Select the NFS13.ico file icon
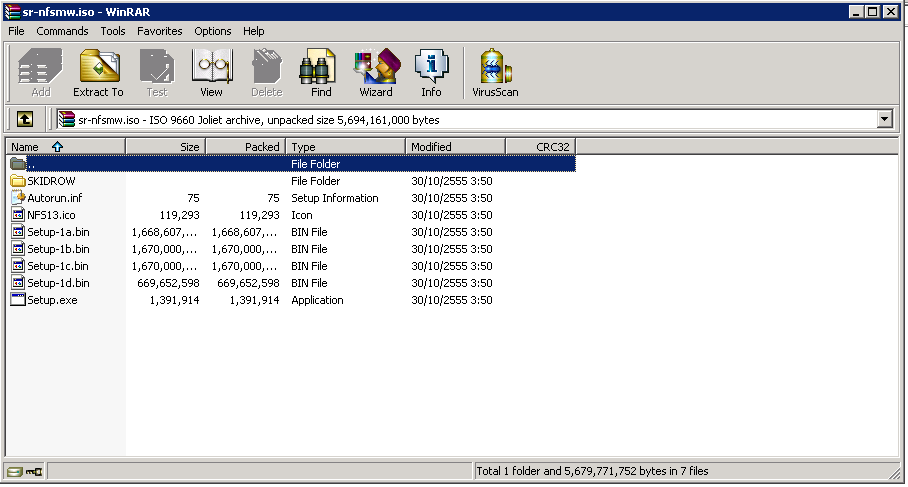The width and height of the screenshot is (908, 487). (x=18, y=215)
